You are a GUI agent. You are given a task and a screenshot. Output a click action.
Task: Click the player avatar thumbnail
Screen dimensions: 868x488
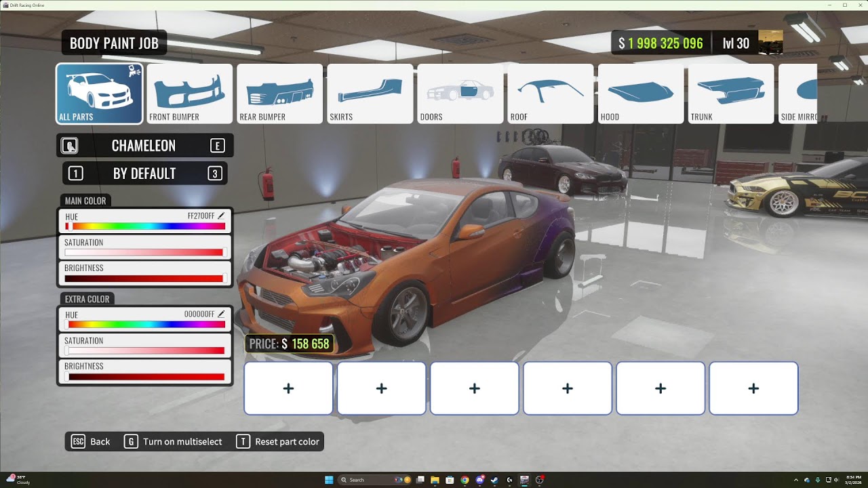770,42
